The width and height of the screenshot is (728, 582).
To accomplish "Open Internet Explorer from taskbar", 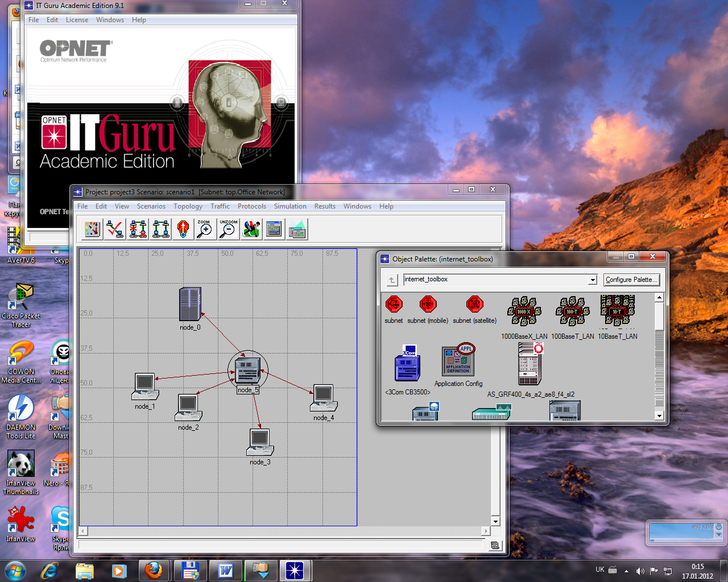I will pyautogui.click(x=49, y=570).
